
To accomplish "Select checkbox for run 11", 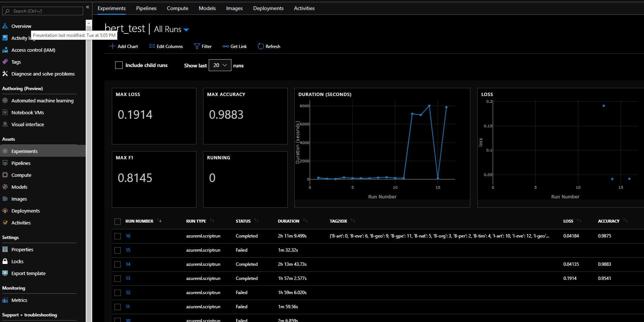I will (117, 307).
